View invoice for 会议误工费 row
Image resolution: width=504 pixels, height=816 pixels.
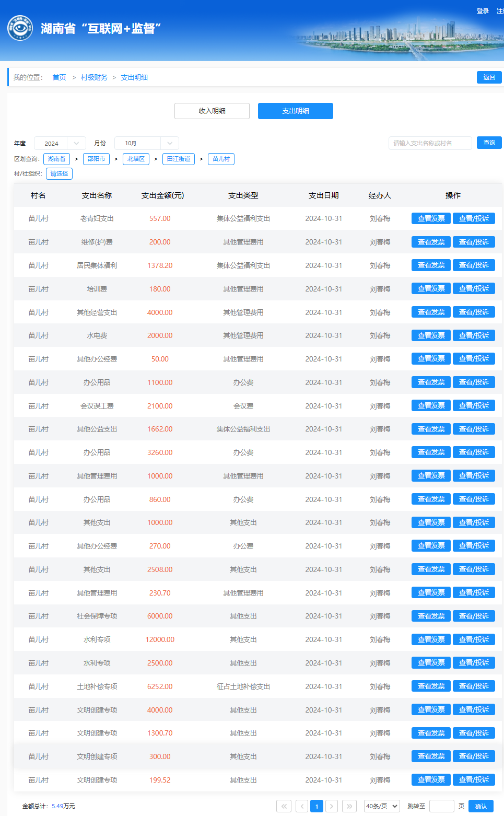tap(431, 405)
